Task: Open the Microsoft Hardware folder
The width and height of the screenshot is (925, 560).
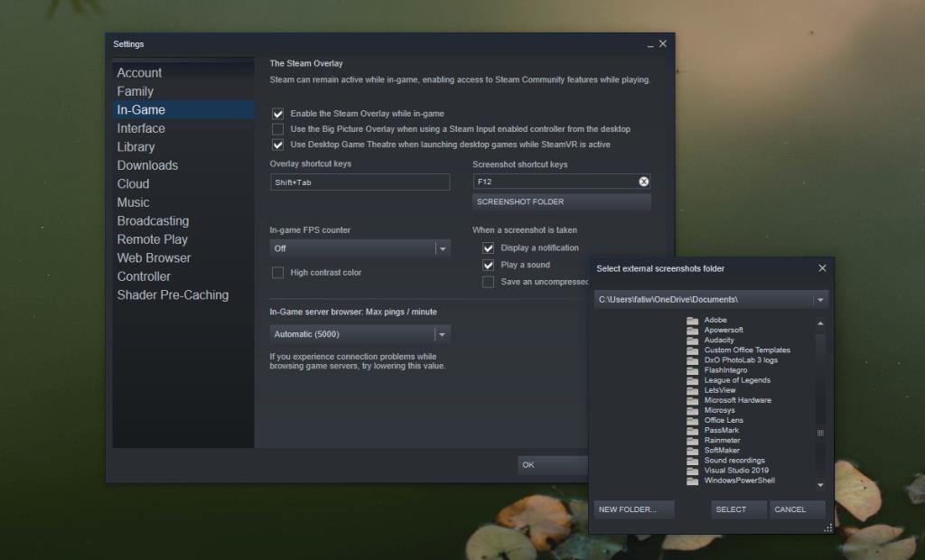Action: (x=737, y=399)
